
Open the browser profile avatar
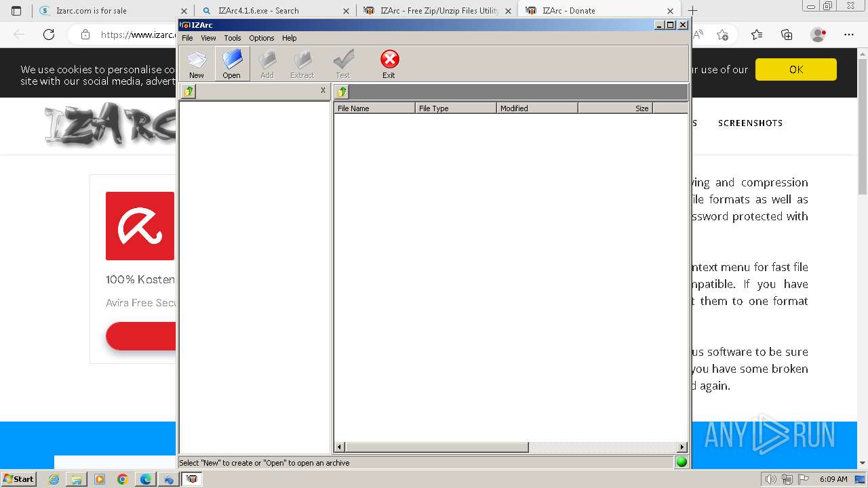tap(818, 35)
